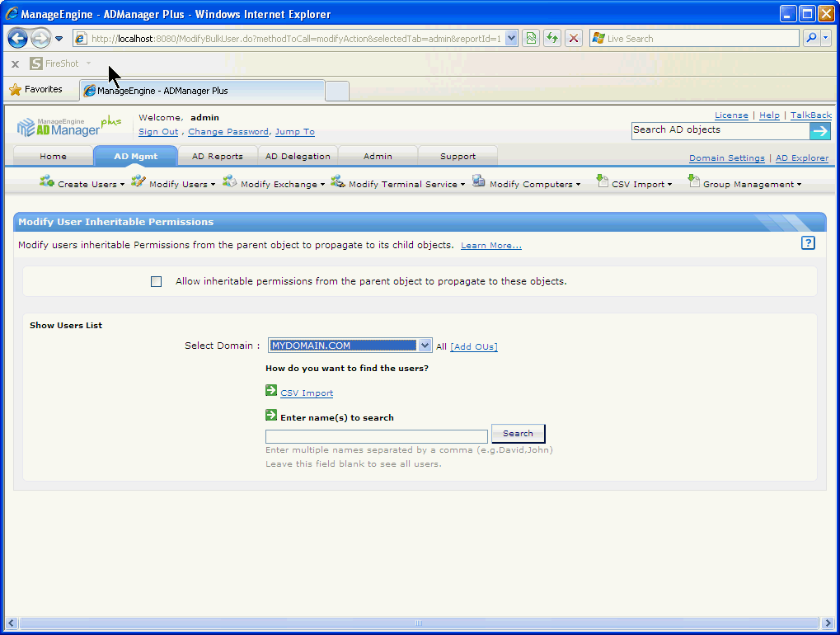This screenshot has height=635, width=840.
Task: Expand the Create Users menu
Action: click(x=122, y=185)
